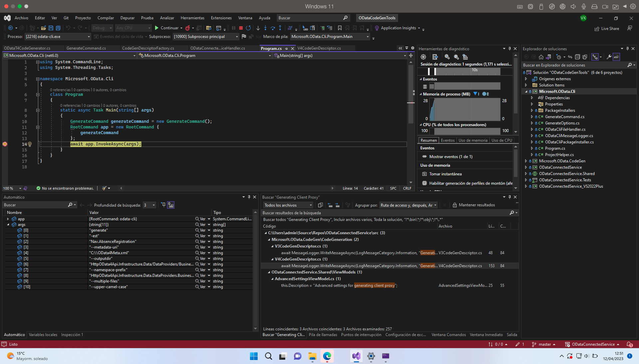Click the Hot Reload flame icon
This screenshot has width=639, height=364.
pyautogui.click(x=188, y=28)
